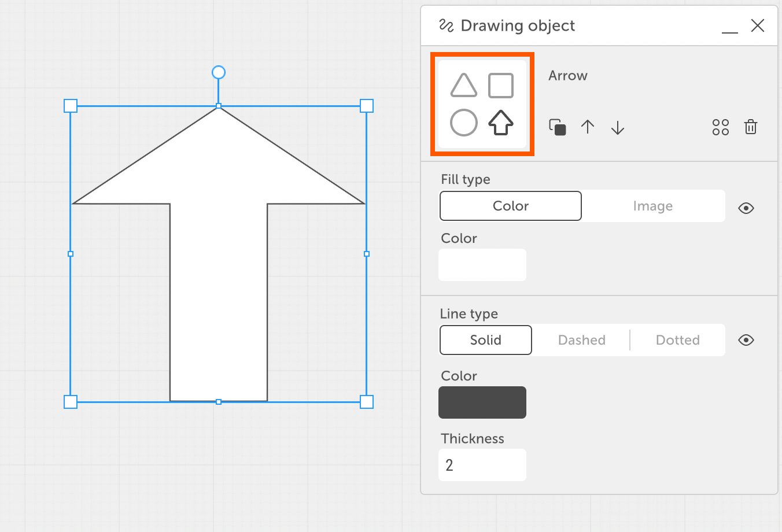
Task: Click the bottom-right selection corner handle
Action: pyautogui.click(x=367, y=402)
